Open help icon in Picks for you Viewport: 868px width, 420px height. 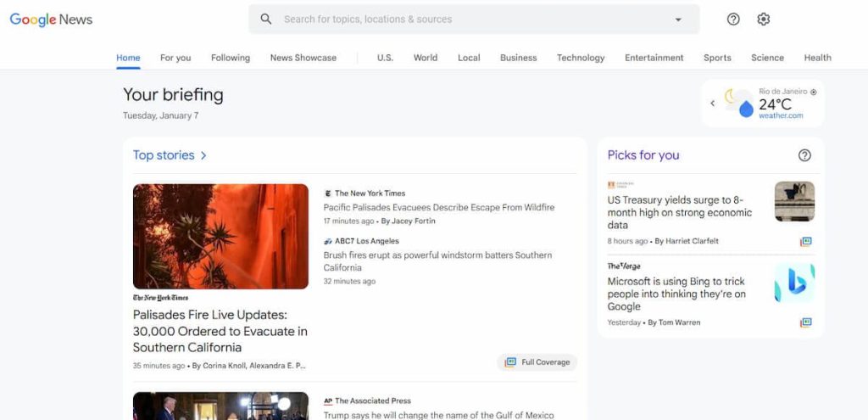[804, 155]
